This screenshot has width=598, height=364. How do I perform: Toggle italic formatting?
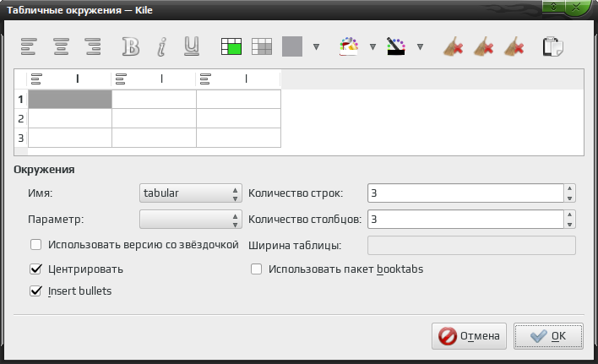coord(161,46)
